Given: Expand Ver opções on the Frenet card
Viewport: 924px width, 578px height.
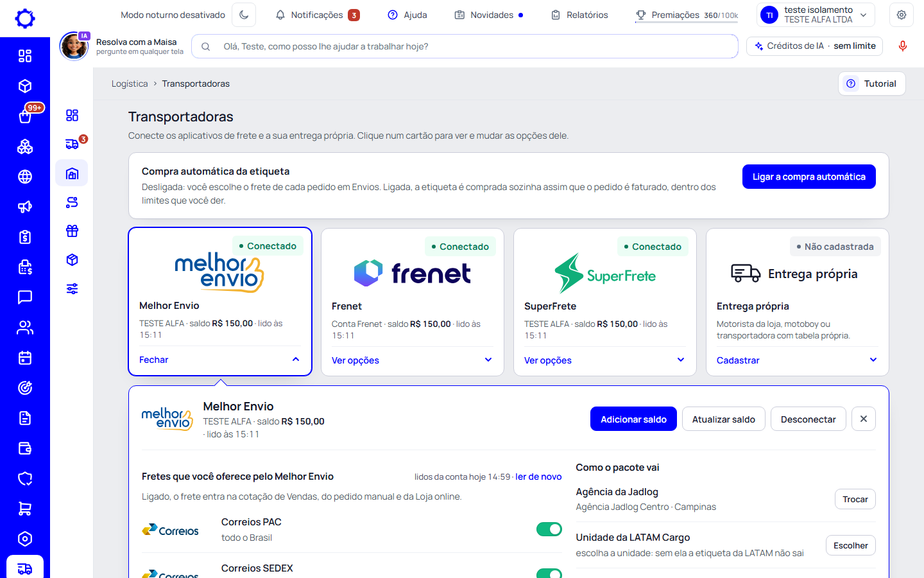Looking at the screenshot, I should pos(412,360).
